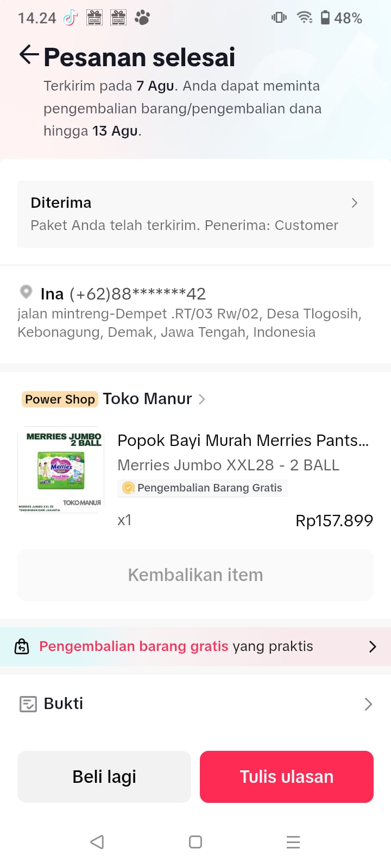Expand the Bukti row chevron
The image size is (391, 868).
[368, 704]
